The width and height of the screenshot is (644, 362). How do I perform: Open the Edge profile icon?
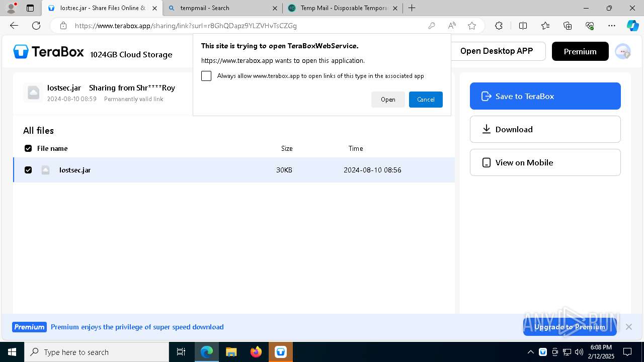11,8
